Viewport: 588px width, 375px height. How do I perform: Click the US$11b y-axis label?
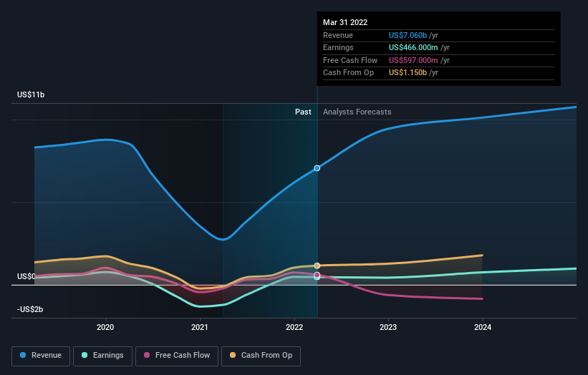31,94
